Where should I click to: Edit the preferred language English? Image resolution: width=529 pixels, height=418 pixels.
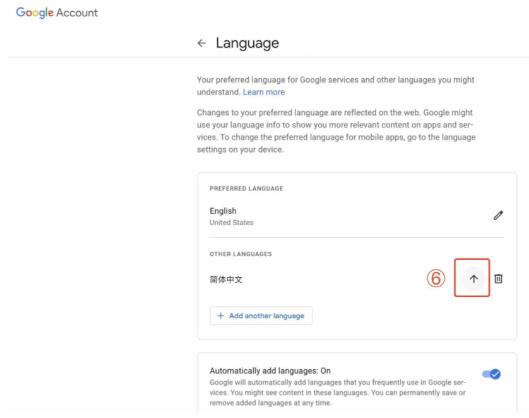(498, 215)
